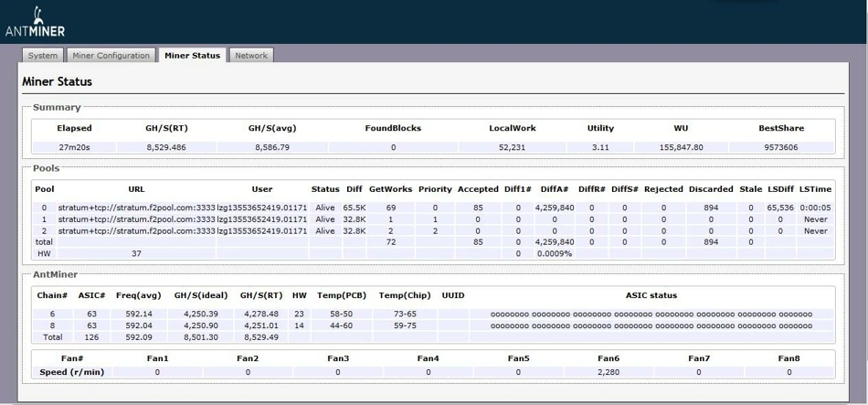Click pool 0 DiffA# value 4,259,840
Screen dimensions: 868x405
pos(554,208)
